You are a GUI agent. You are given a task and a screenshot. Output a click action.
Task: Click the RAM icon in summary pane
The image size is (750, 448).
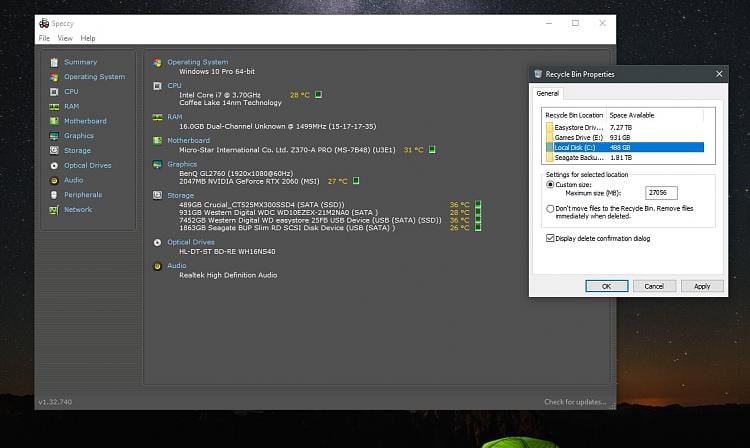tap(157, 117)
